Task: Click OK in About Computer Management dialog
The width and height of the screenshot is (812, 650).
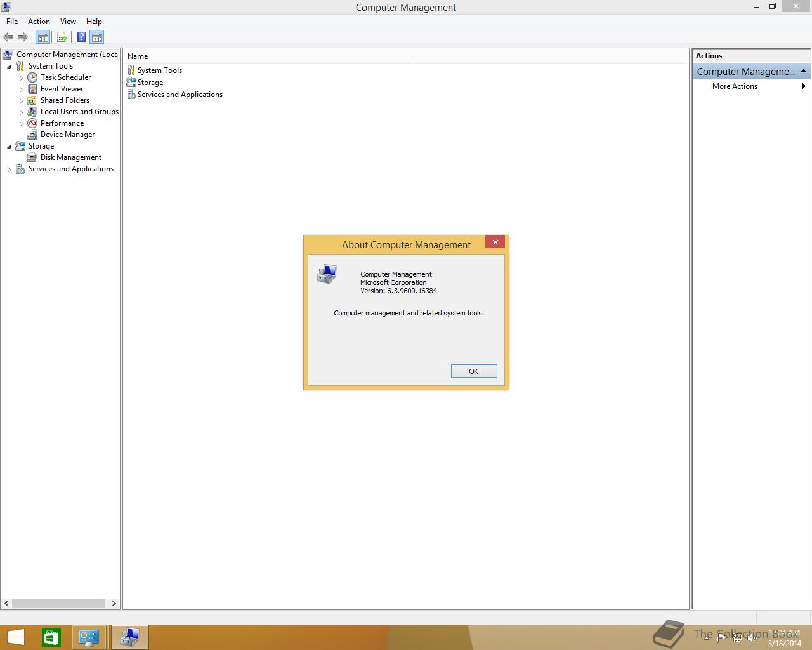Action: point(474,371)
